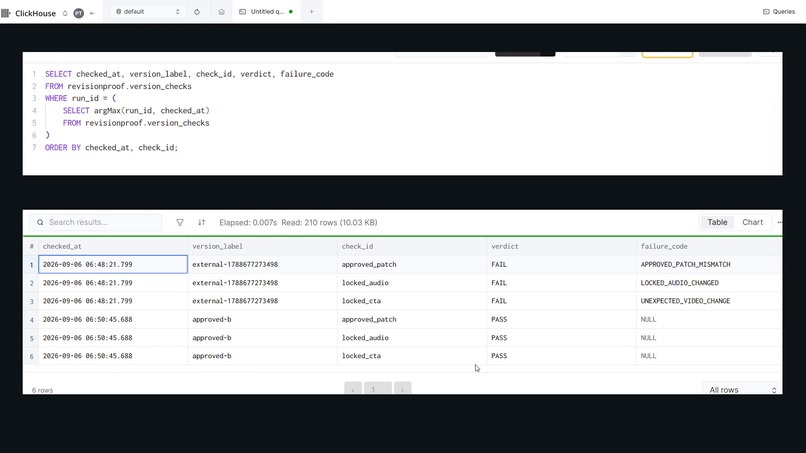Open the Queries panel
This screenshot has width=806, height=453.
779,11
